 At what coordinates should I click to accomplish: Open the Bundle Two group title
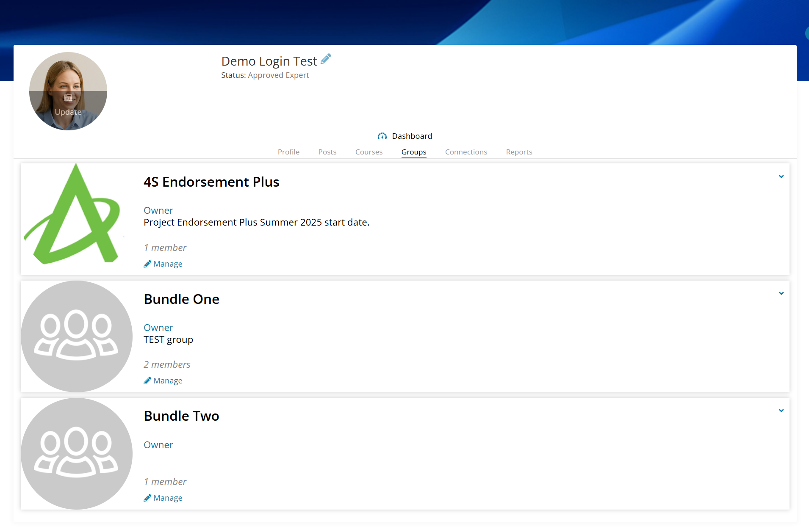[181, 416]
